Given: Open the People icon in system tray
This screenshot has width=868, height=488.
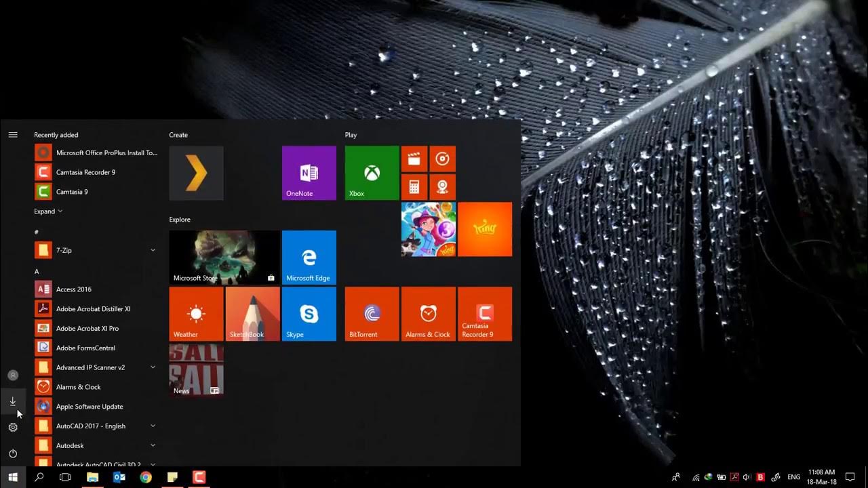Looking at the screenshot, I should point(676,477).
